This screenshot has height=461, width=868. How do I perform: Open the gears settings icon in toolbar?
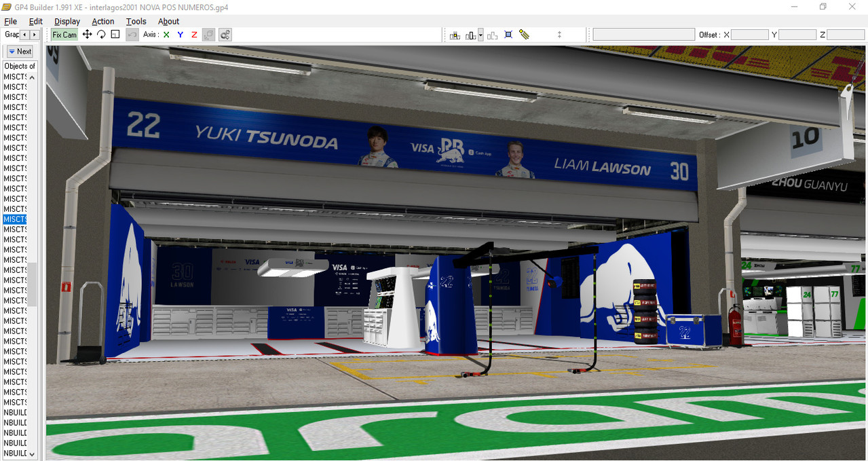[225, 35]
